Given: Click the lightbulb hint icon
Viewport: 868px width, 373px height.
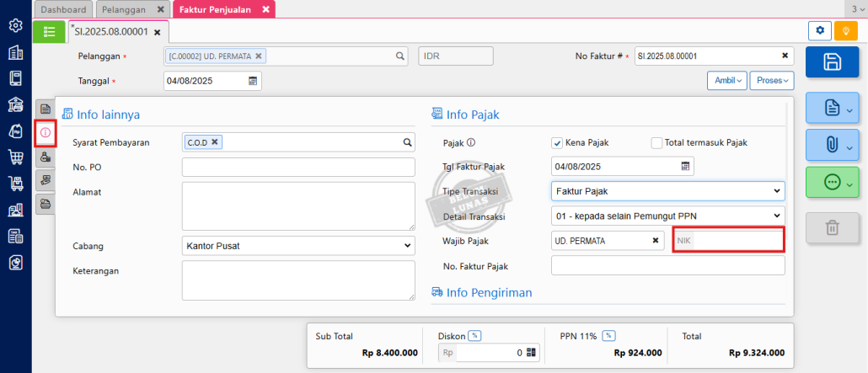Looking at the screenshot, I should [845, 31].
